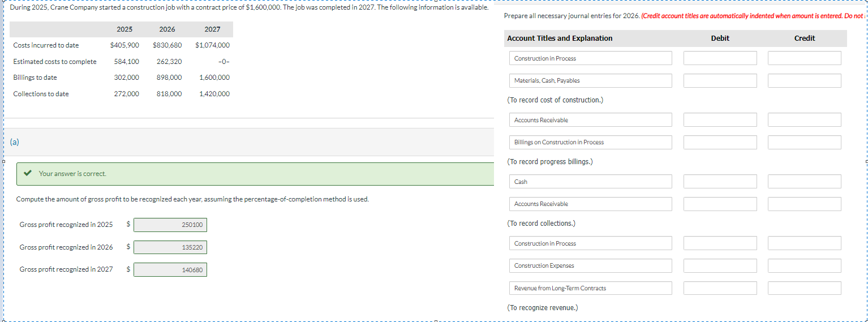The image size is (868, 322).
Task: Click the 2027 column header in the table
Action: 212,29
